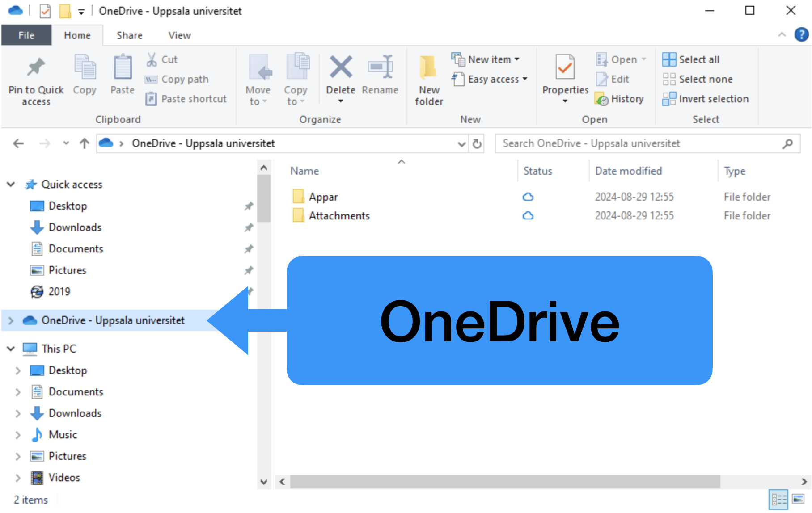Click the Rename icon
The width and height of the screenshot is (812, 513).
(x=380, y=67)
